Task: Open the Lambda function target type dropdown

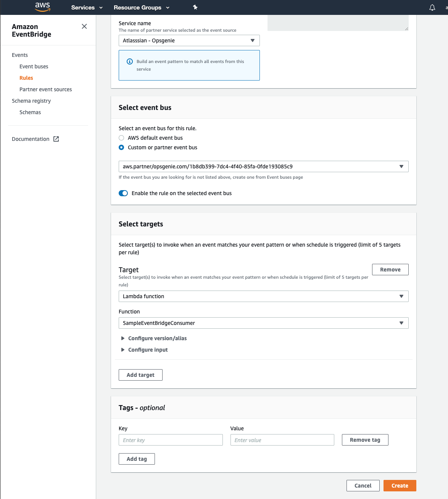Action: coord(264,296)
